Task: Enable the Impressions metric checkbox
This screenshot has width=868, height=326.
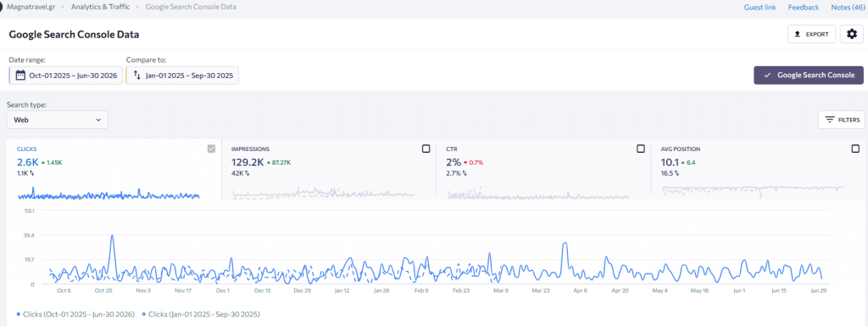Action: [426, 149]
